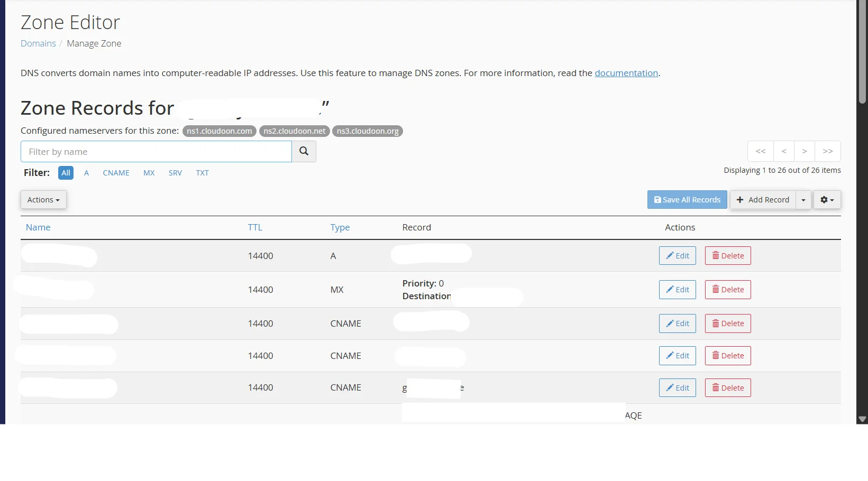Click the plus icon on Add Record
This screenshot has height=481, width=868.
point(741,199)
